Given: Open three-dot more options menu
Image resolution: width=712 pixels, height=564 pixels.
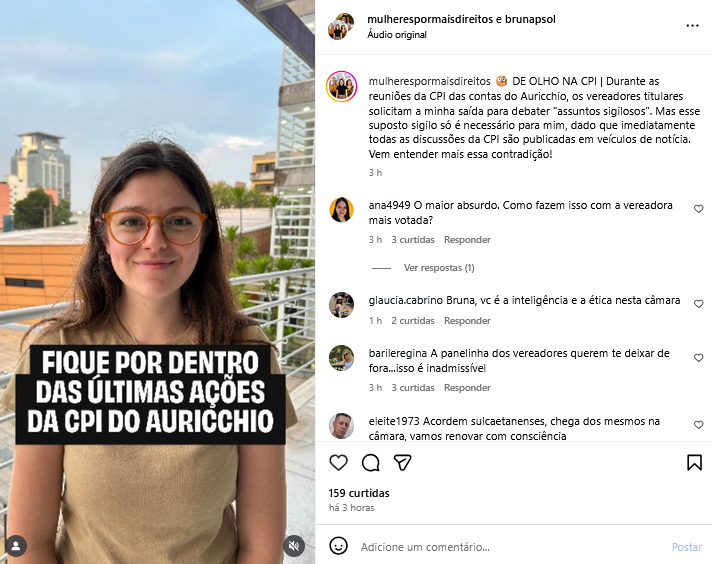Looking at the screenshot, I should (692, 26).
